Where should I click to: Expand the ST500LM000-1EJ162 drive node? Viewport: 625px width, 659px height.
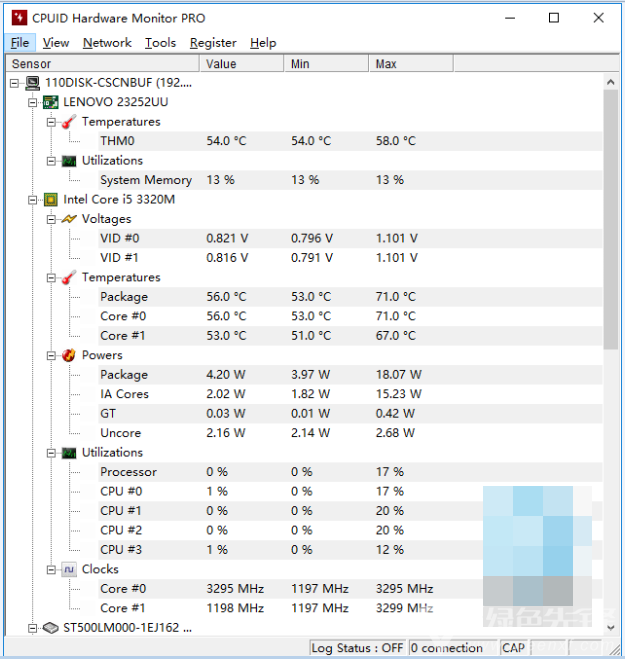coord(33,628)
